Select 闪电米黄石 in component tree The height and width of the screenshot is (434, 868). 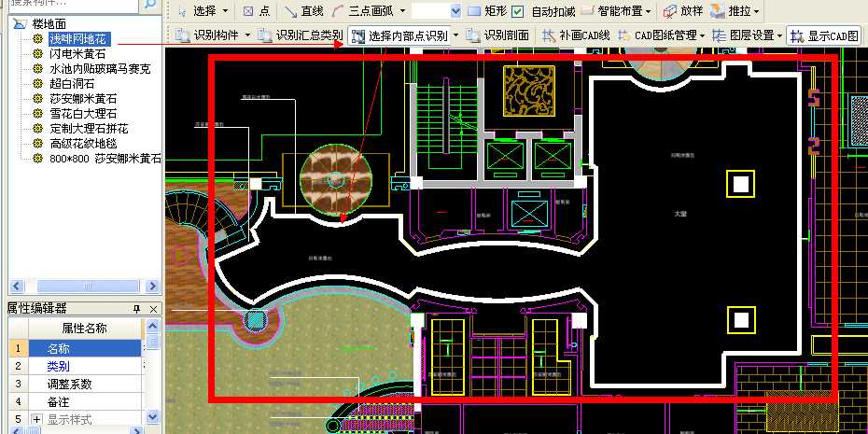point(77,54)
